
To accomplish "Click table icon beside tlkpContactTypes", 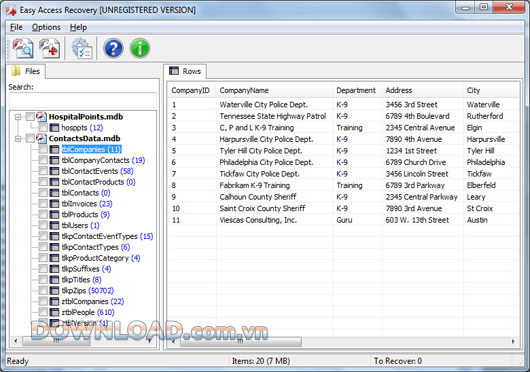I will click(54, 247).
